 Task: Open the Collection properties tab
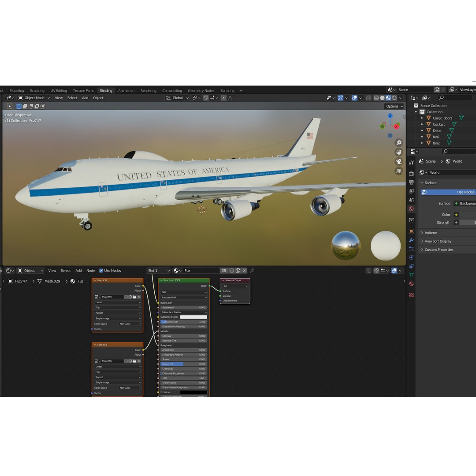coord(411,220)
